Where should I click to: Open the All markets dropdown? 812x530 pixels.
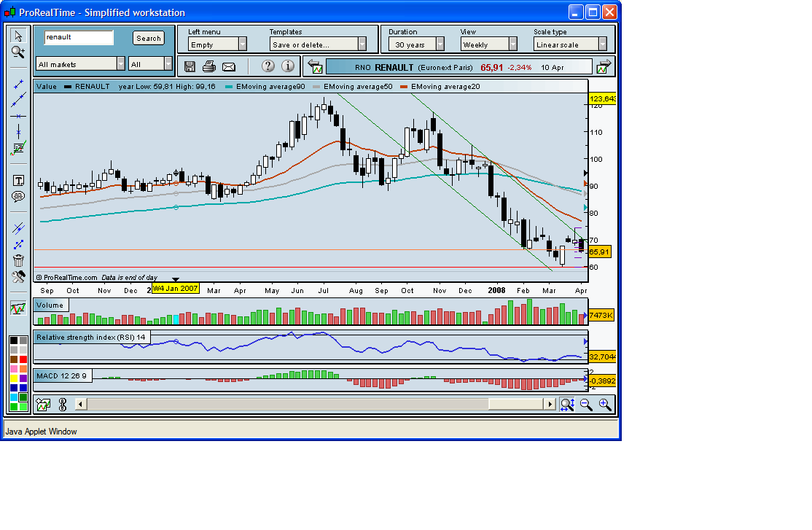click(80, 63)
